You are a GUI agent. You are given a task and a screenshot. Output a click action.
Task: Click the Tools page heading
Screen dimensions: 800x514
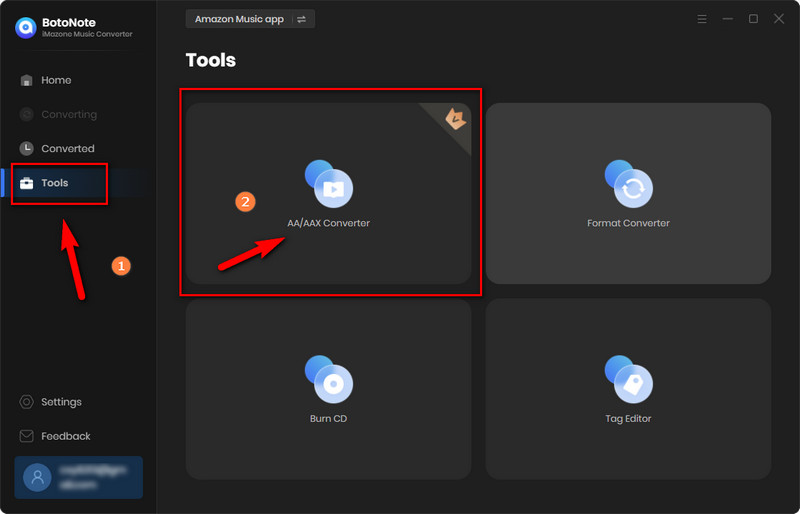[211, 60]
